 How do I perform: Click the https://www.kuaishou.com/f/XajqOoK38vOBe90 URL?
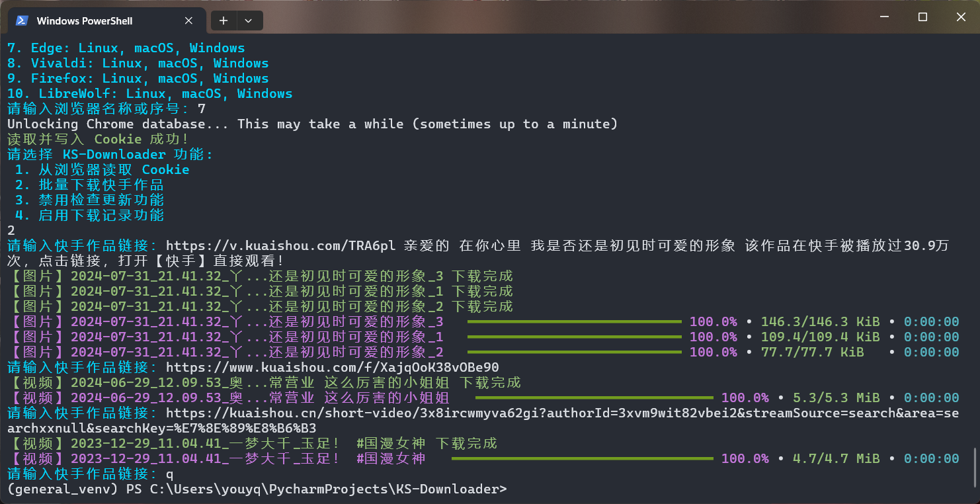click(333, 367)
